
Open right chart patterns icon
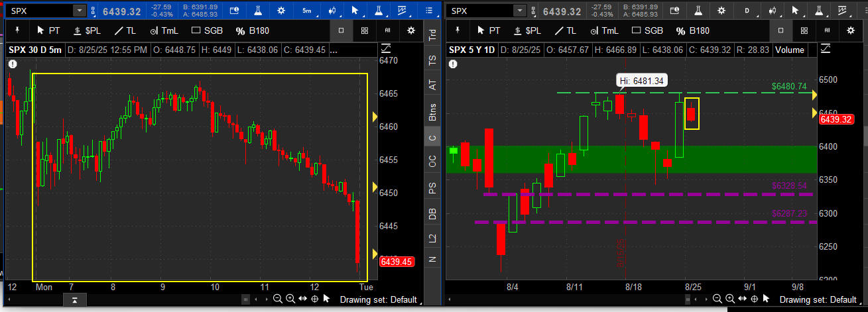(x=843, y=11)
